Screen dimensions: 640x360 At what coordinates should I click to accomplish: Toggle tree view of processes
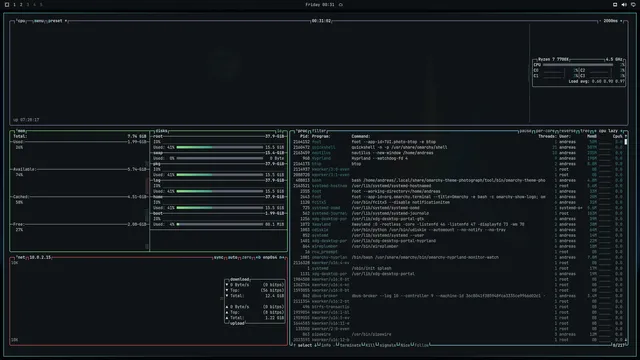pyautogui.click(x=585, y=131)
